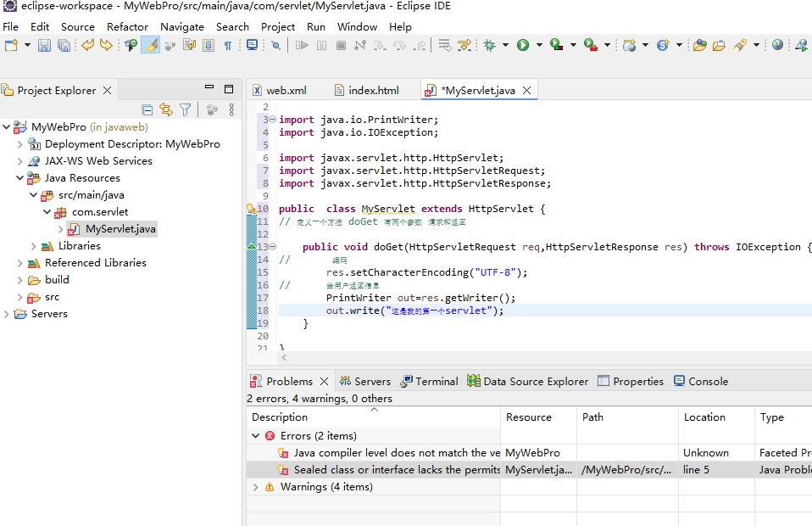This screenshot has width=812, height=526.
Task: Expand the Servers project node
Action: tap(6, 314)
